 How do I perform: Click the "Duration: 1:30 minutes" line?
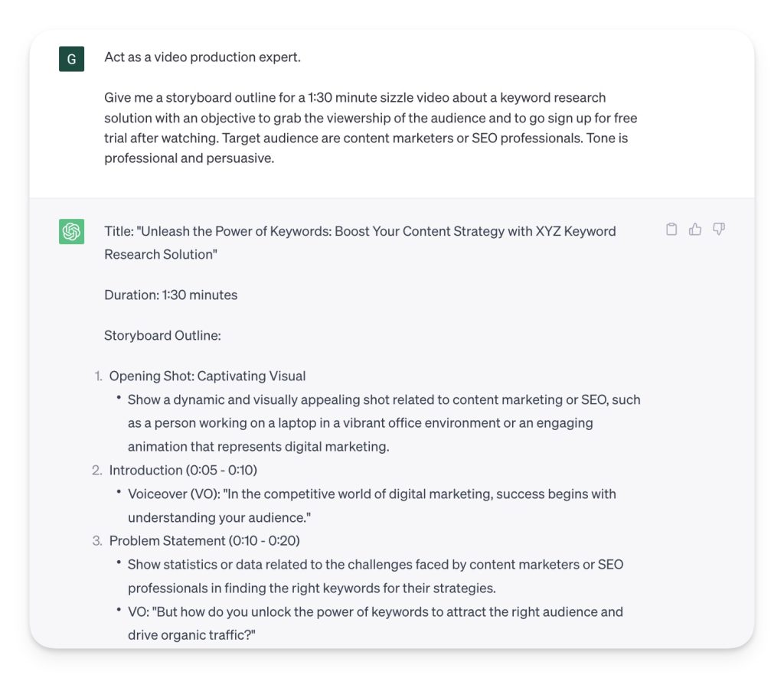coord(171,295)
